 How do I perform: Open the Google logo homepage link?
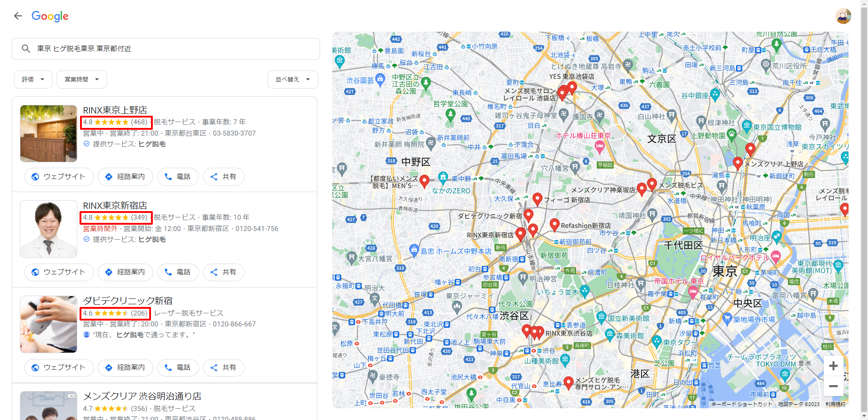point(50,16)
